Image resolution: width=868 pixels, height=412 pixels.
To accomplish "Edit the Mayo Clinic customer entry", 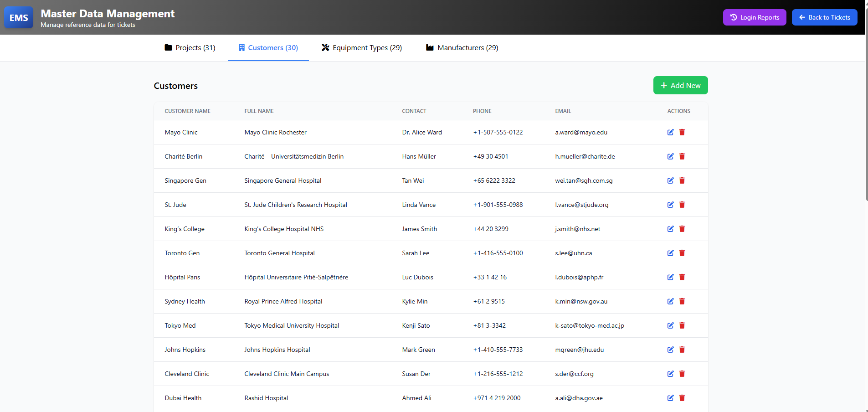I will [x=670, y=132].
